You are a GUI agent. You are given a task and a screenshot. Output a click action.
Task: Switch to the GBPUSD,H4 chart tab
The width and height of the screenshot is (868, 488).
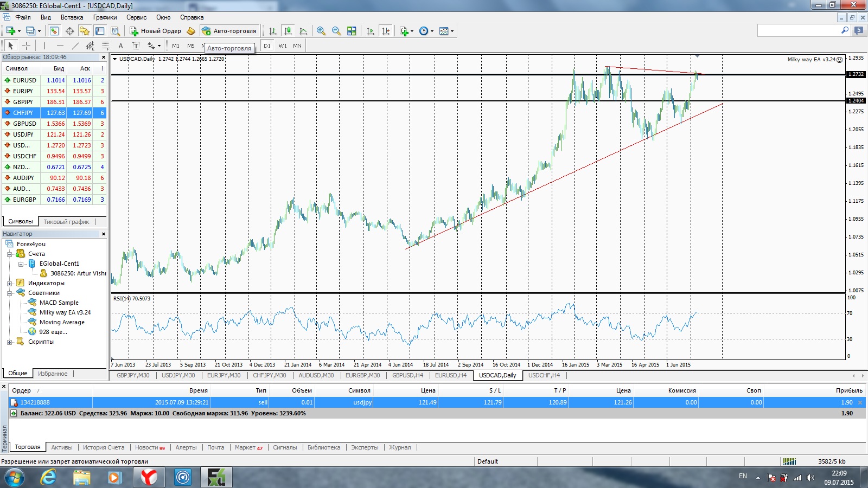(407, 375)
